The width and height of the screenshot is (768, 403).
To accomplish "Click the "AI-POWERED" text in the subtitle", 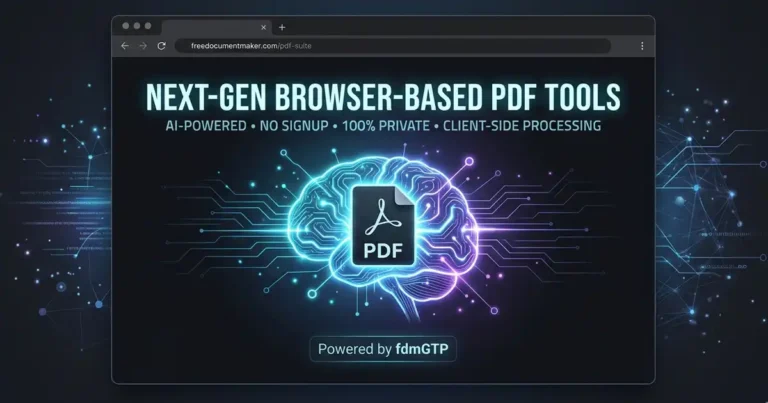I will 206,126.
